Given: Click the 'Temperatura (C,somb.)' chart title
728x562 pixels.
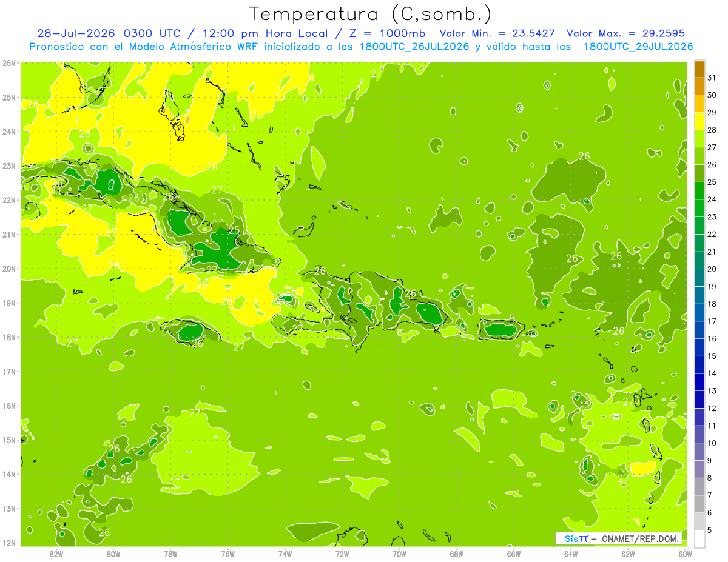Looking at the screenshot, I should 371,14.
